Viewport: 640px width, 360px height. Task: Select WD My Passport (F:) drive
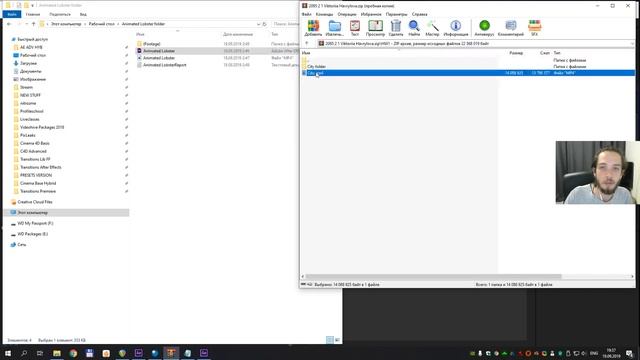[x=35, y=224]
